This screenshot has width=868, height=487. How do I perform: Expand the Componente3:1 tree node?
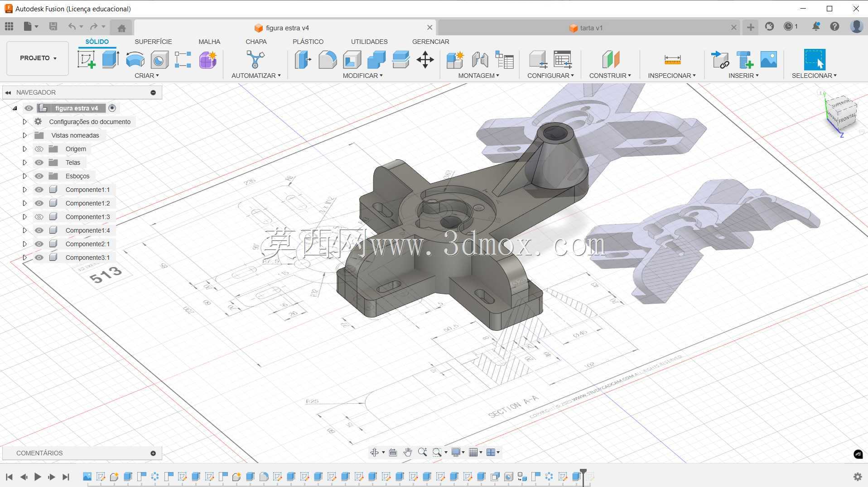[25, 258]
